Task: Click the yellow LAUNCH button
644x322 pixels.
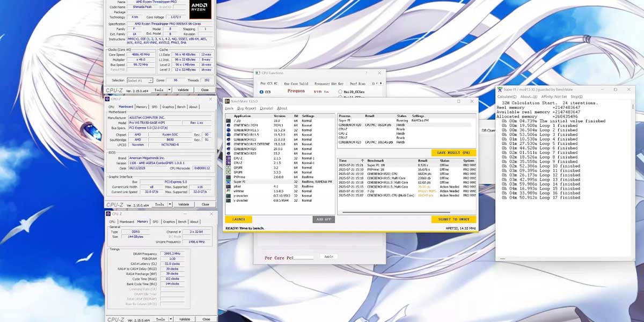Action: click(238, 219)
